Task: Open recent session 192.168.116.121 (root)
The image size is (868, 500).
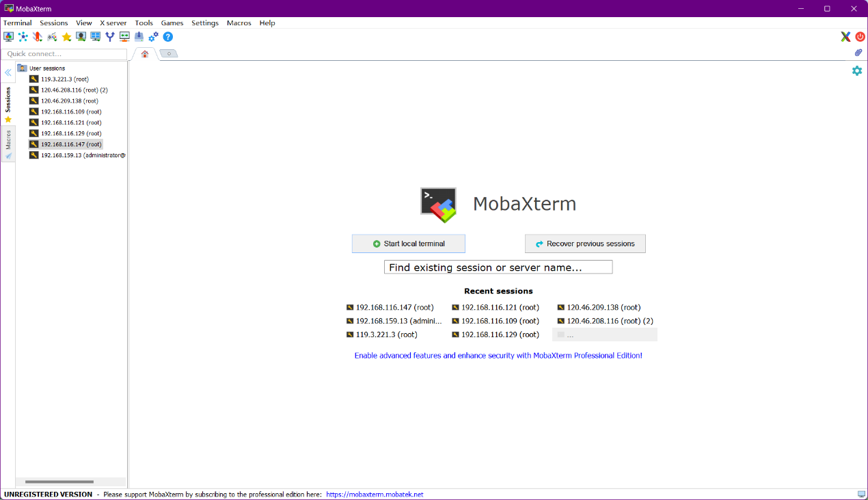Action: tap(496, 308)
